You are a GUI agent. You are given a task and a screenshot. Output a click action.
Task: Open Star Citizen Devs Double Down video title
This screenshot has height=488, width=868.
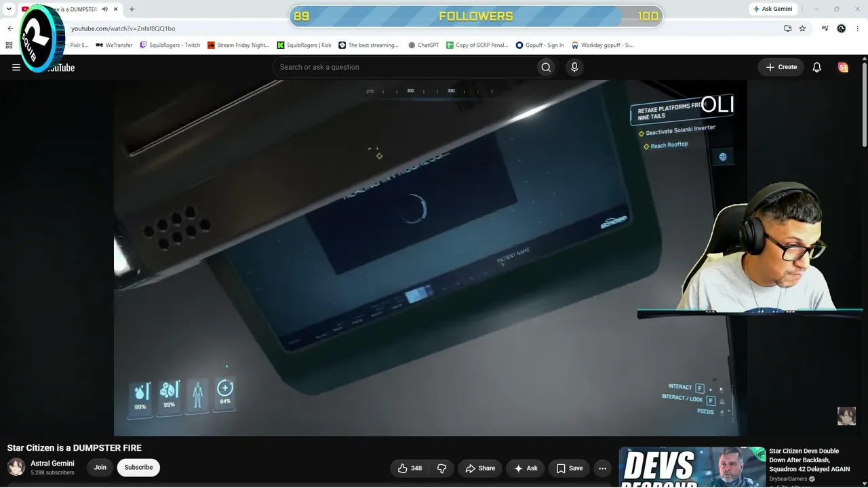point(810,460)
